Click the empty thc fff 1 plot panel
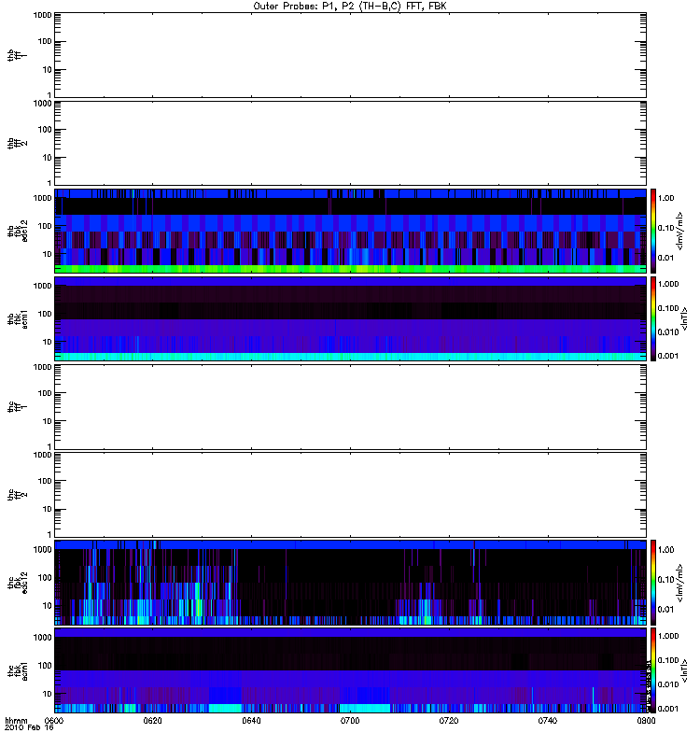The height and width of the screenshot is (747, 700). (350, 407)
